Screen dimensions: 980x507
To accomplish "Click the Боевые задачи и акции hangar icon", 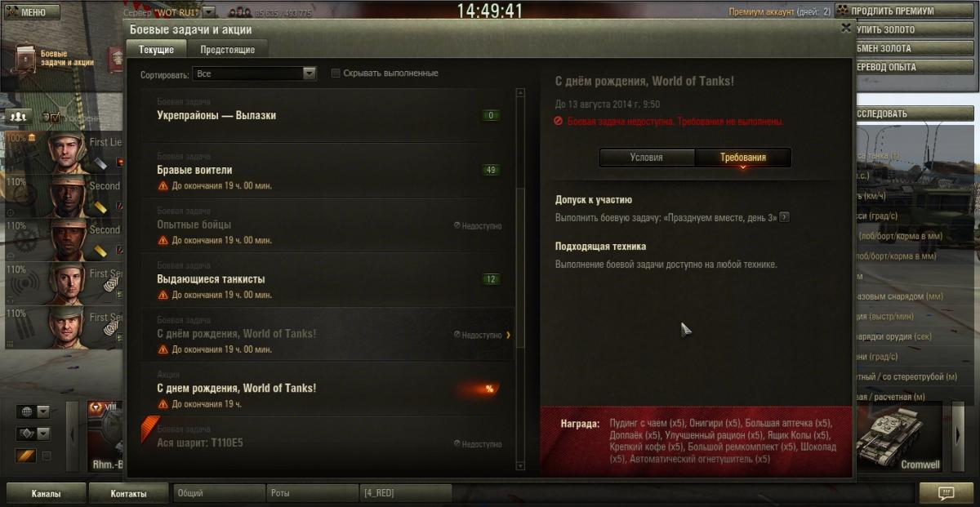I will [x=27, y=58].
